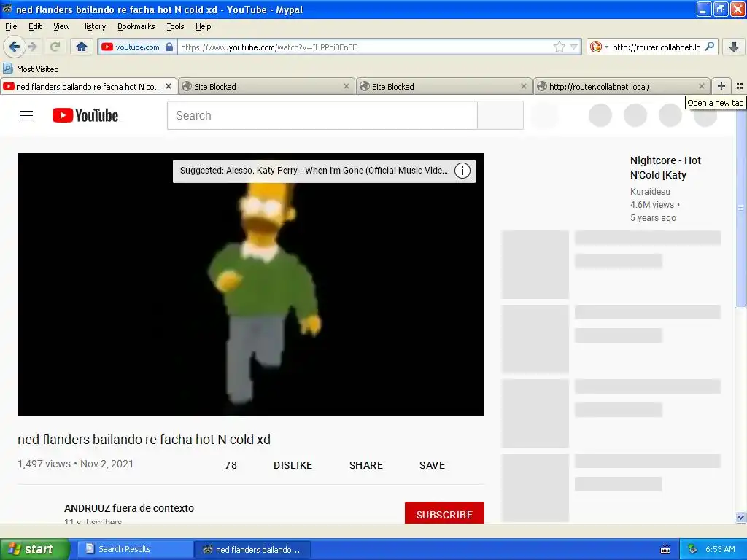The image size is (747, 560).
Task: Close the ned flanders YouTube tab
Action: tap(169, 86)
